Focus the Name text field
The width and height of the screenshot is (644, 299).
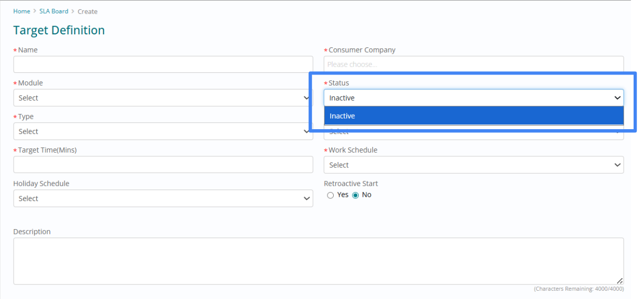tap(163, 65)
